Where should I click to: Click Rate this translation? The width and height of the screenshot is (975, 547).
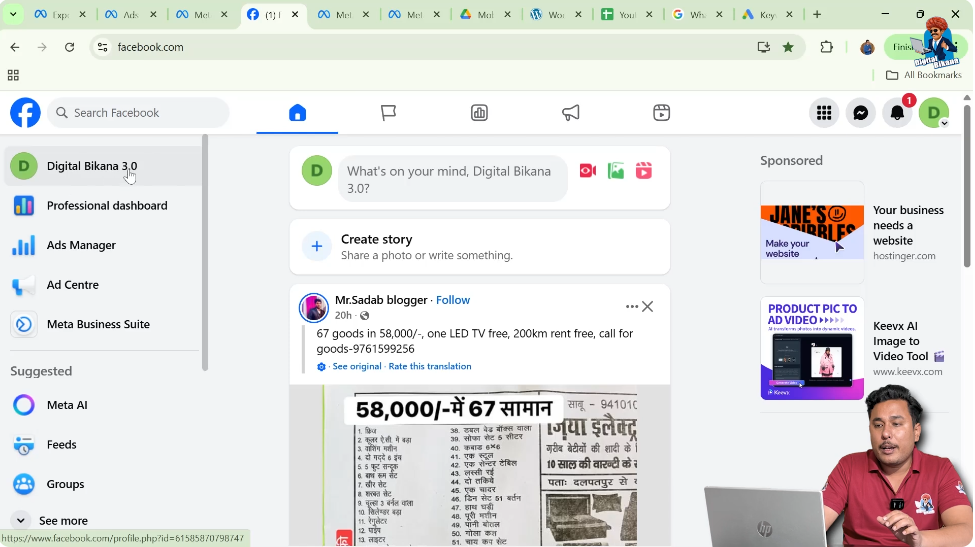click(430, 366)
